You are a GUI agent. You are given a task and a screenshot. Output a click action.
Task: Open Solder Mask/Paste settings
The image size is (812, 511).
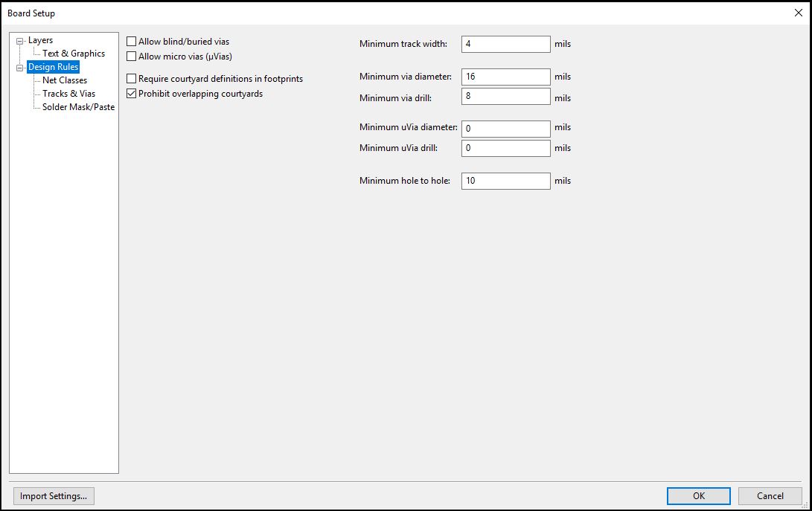pyautogui.click(x=78, y=107)
